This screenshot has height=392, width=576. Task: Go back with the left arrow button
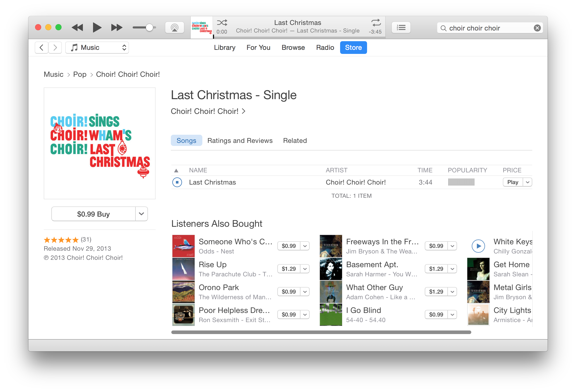[41, 48]
